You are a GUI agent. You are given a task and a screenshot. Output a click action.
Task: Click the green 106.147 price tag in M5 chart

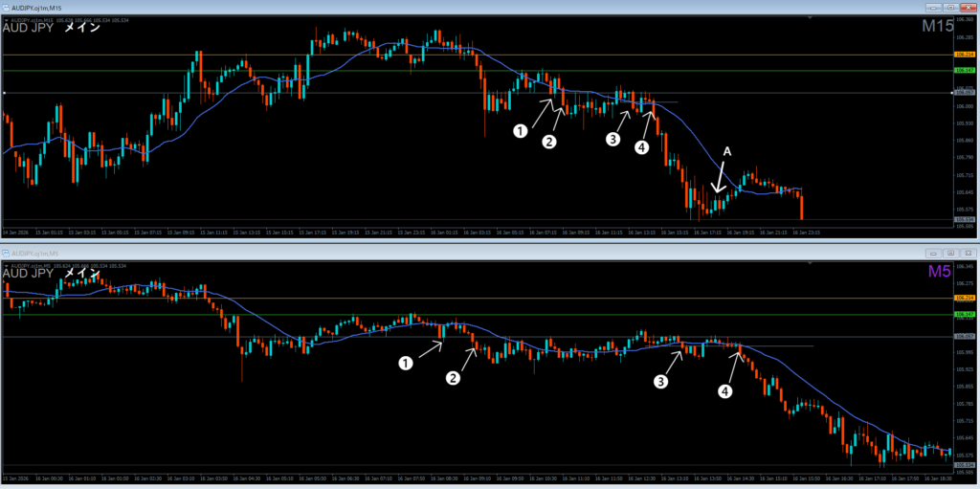coord(964,315)
